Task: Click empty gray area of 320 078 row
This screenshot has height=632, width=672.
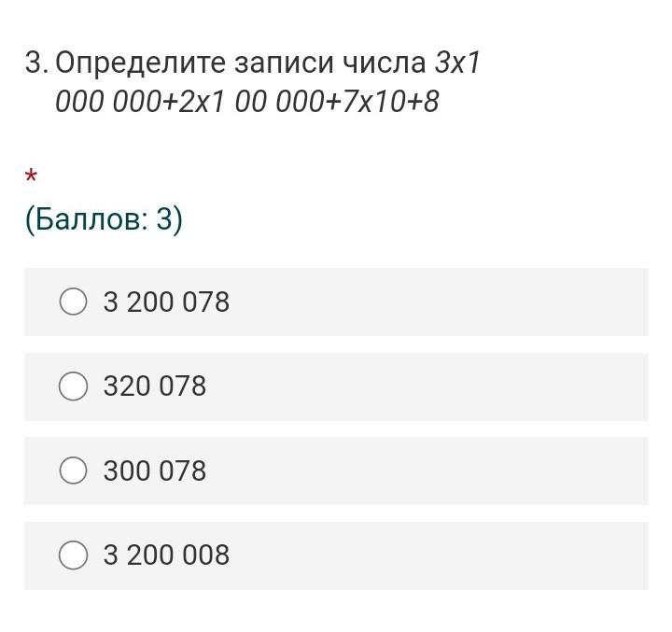Action: click(428, 386)
